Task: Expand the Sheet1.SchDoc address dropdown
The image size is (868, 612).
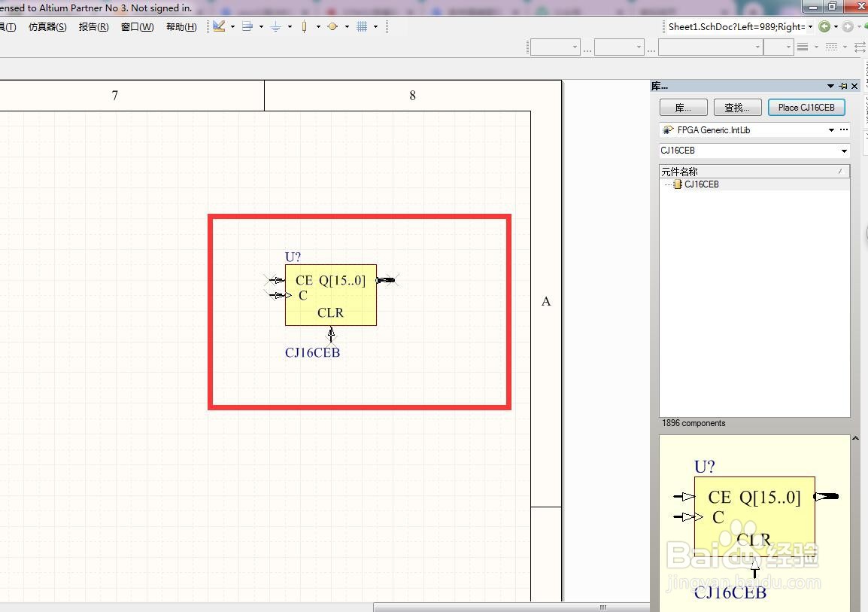Action: click(x=810, y=26)
